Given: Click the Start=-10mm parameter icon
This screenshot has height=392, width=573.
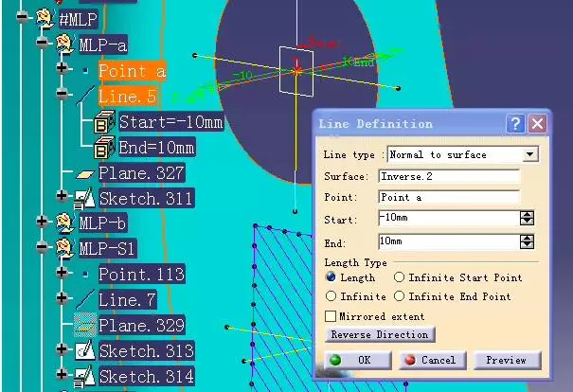Looking at the screenshot, I should coord(104,122).
